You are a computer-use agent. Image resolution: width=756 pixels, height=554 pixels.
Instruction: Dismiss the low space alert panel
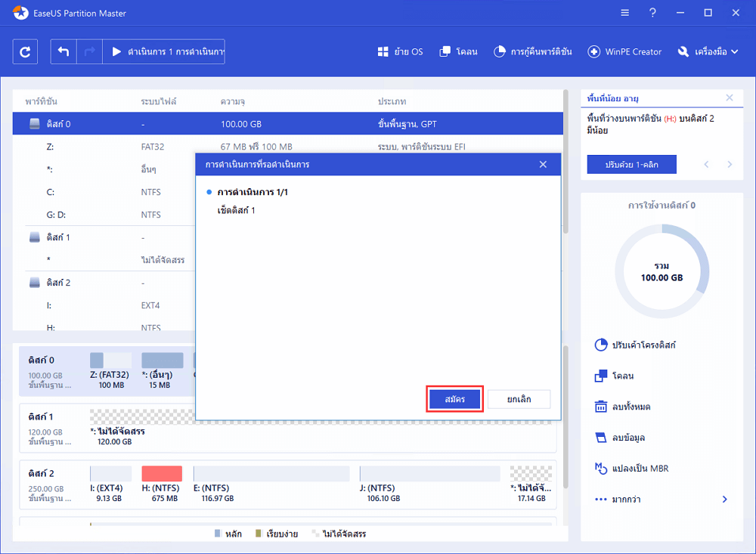pyautogui.click(x=730, y=98)
